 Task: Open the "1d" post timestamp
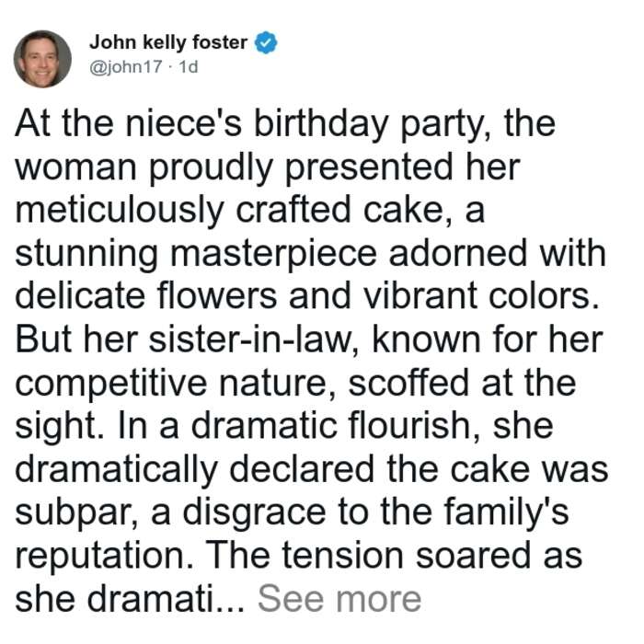189,66
